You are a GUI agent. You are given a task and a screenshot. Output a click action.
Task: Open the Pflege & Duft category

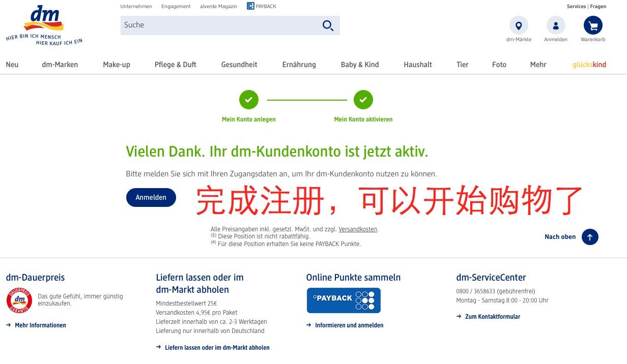pos(176,65)
